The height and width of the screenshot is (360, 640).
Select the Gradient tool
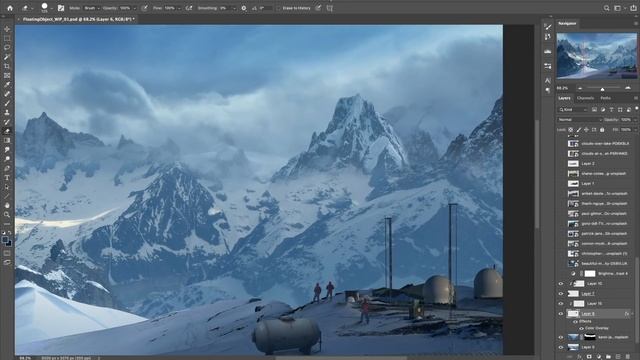[7, 140]
